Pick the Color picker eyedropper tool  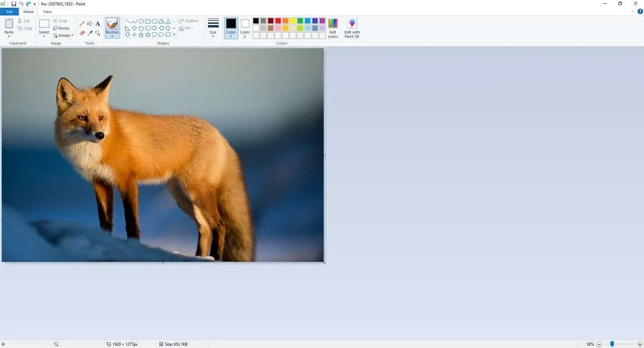90,33
